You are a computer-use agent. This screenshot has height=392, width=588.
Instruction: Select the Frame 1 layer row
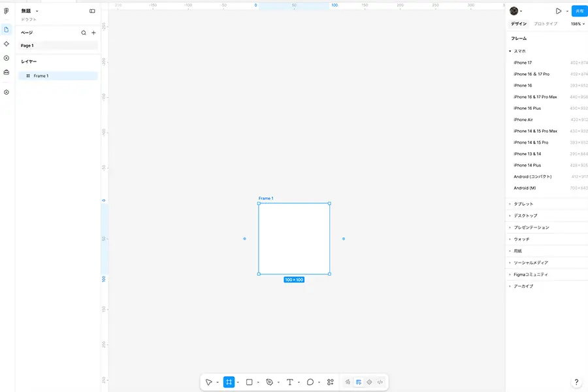pos(58,76)
